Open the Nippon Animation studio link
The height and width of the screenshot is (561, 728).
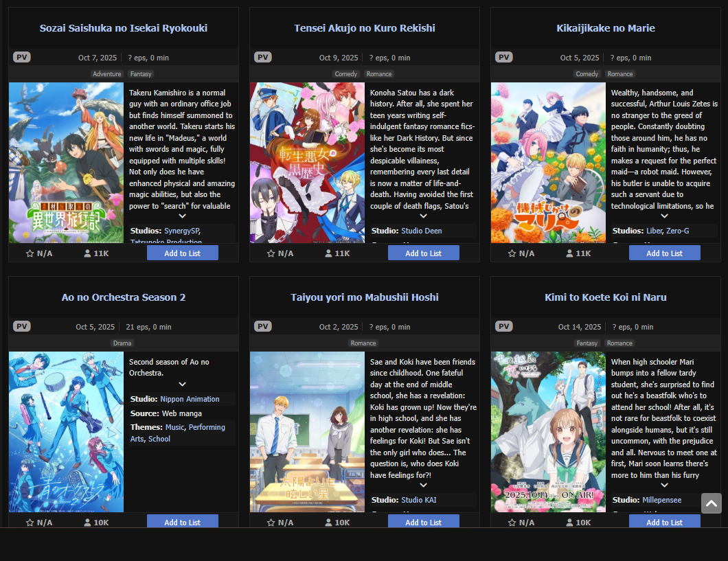coord(190,399)
